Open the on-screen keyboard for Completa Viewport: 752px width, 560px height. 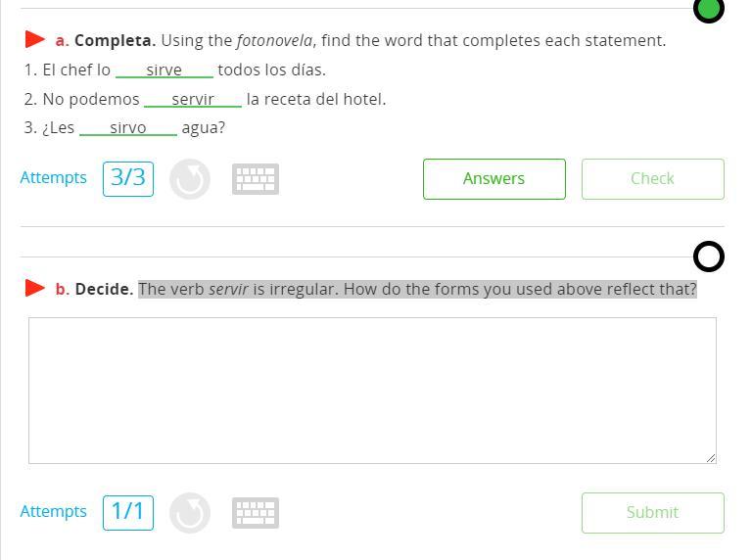tap(256, 179)
